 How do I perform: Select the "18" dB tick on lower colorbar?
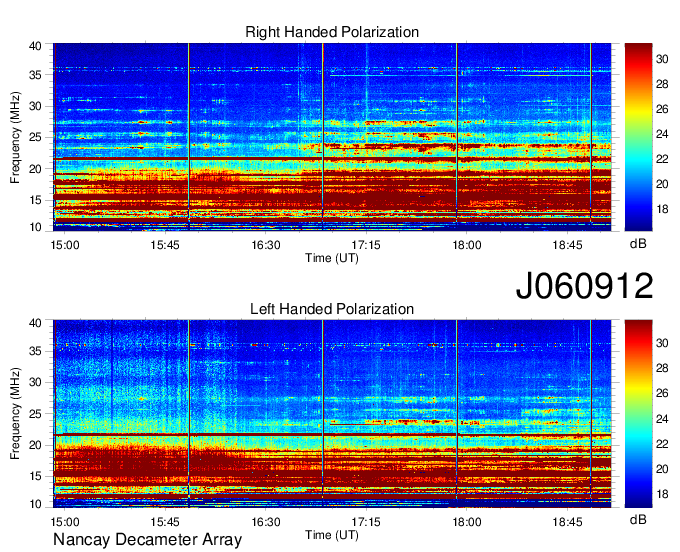(662, 494)
